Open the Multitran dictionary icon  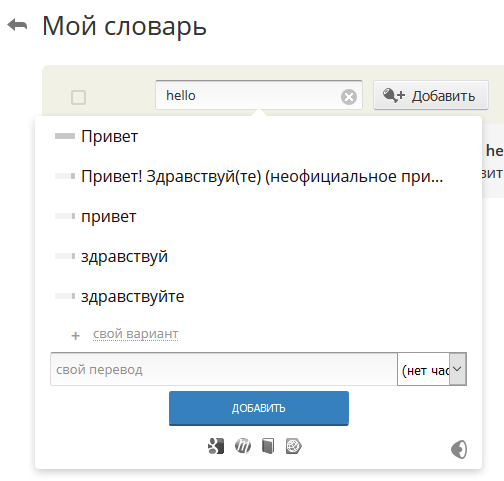pyautogui.click(x=243, y=446)
